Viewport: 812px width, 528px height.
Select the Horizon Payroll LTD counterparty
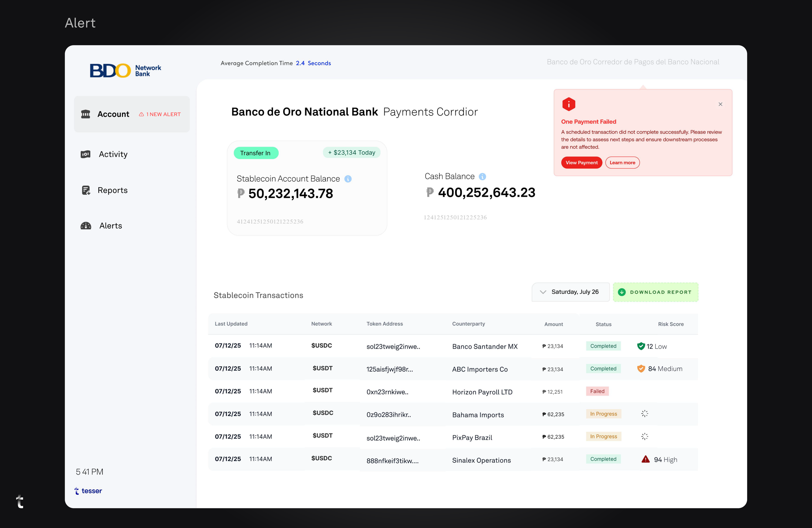tap(482, 392)
